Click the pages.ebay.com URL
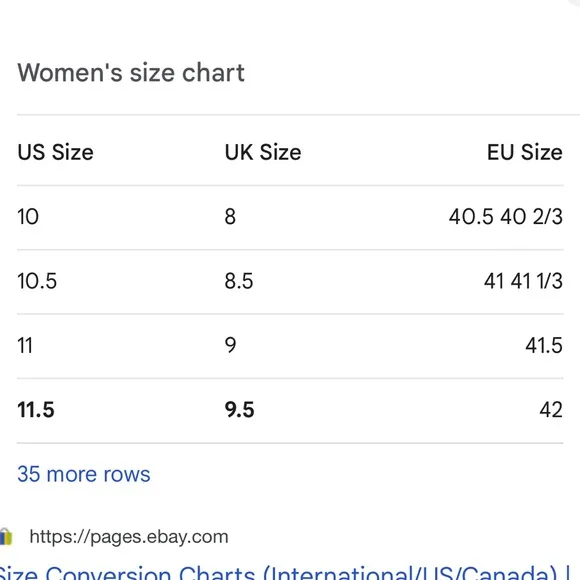The height and width of the screenshot is (580, 580). click(129, 537)
